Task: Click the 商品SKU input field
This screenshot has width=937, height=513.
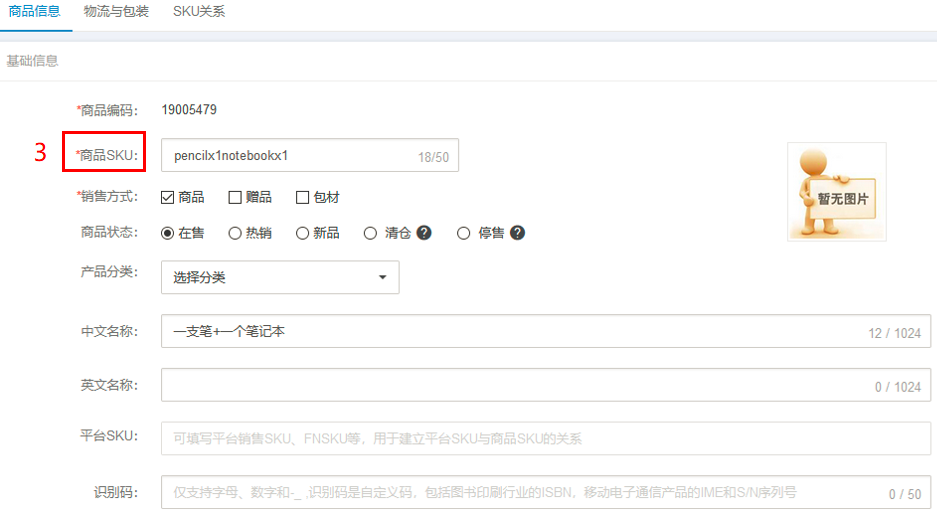Action: (x=290, y=156)
